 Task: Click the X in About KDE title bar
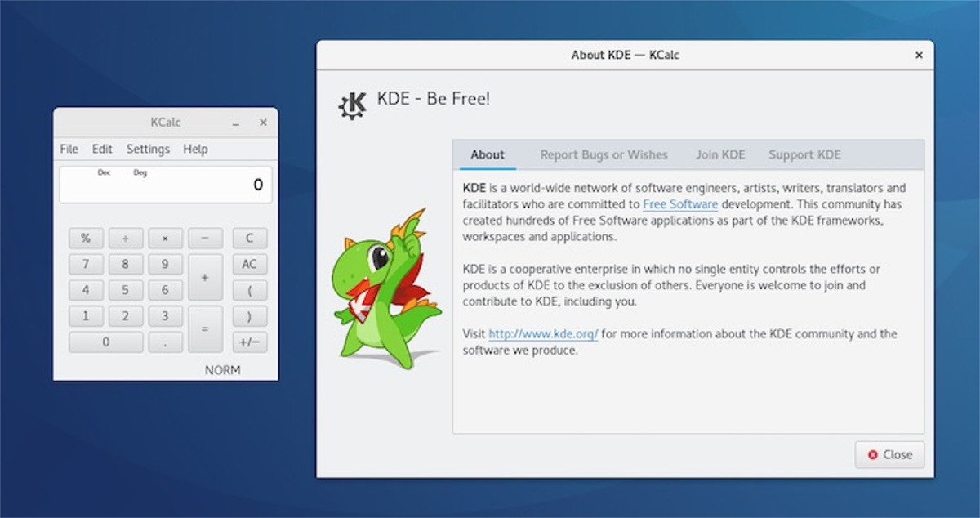(919, 56)
